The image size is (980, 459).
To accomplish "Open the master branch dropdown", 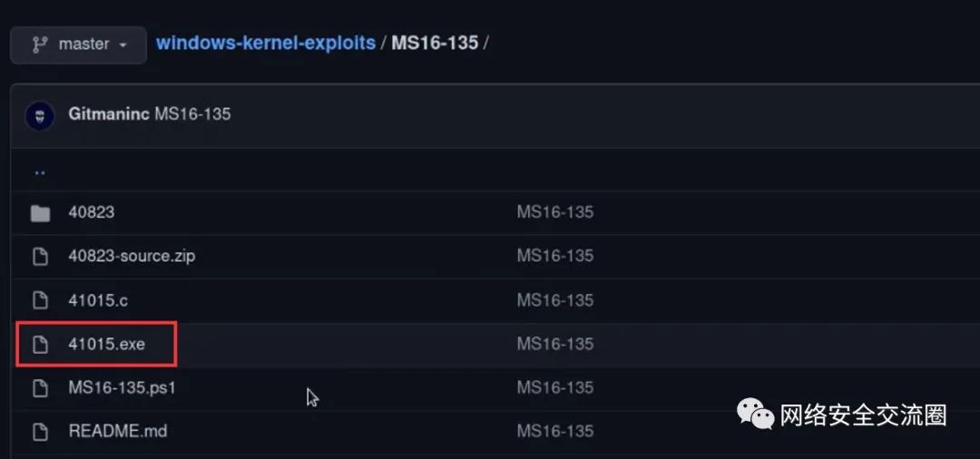I will [78, 44].
